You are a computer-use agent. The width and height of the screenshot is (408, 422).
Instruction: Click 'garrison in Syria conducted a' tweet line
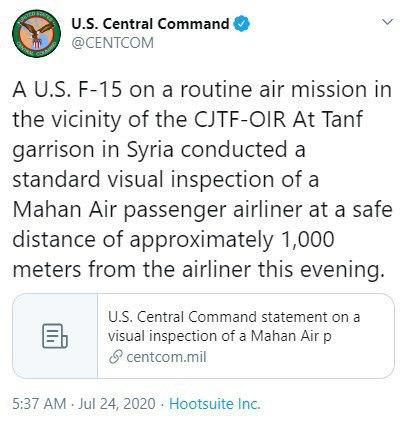pos(159,150)
